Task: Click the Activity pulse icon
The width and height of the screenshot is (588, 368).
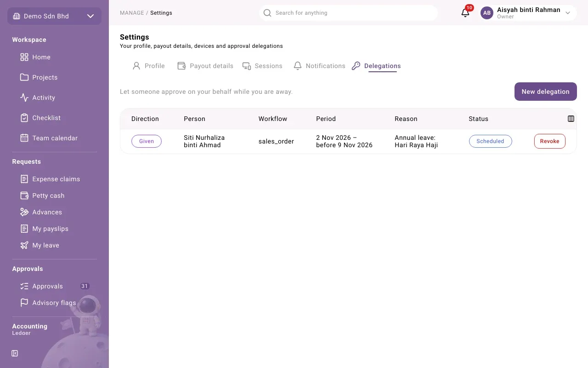Action: click(x=24, y=98)
